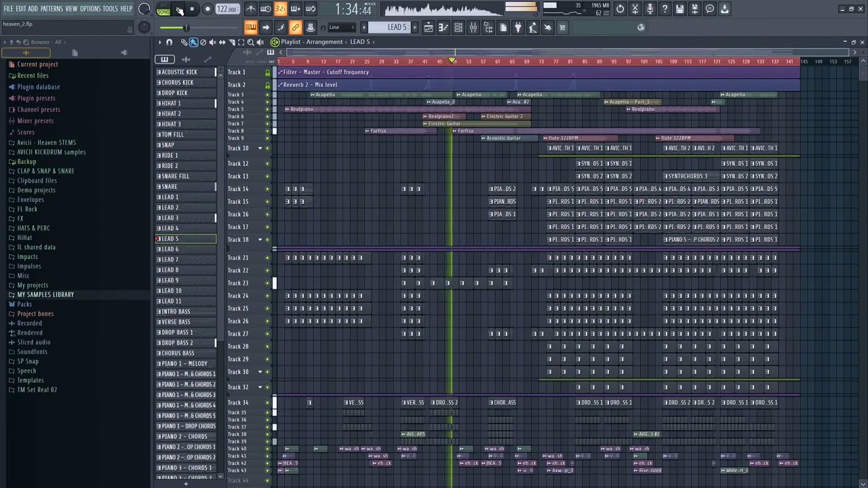The width and height of the screenshot is (868, 488).
Task: Toggle the metronome icon
Action: pyautogui.click(x=251, y=9)
